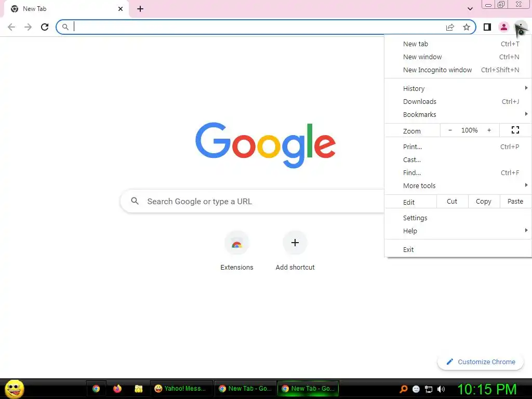Bookmark this tab with the star icon

(x=467, y=27)
